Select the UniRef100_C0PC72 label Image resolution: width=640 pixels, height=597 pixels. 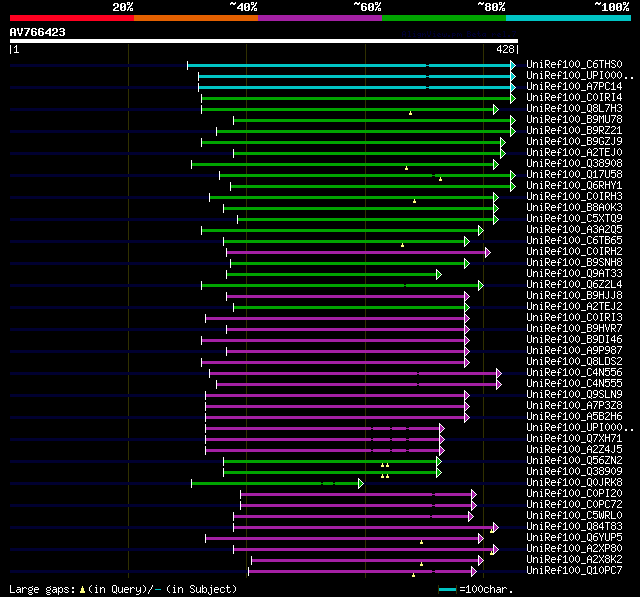574,505
